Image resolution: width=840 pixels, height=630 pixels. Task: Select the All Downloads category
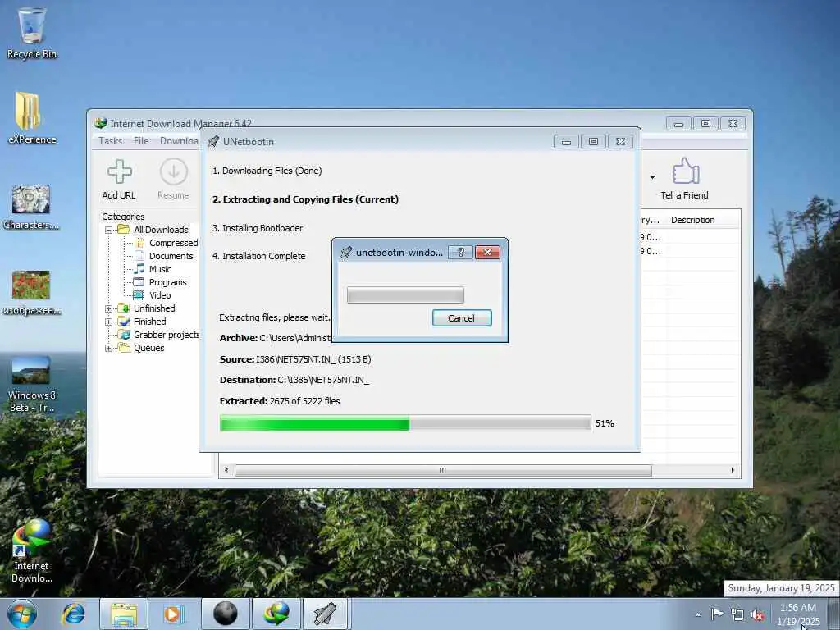click(161, 230)
